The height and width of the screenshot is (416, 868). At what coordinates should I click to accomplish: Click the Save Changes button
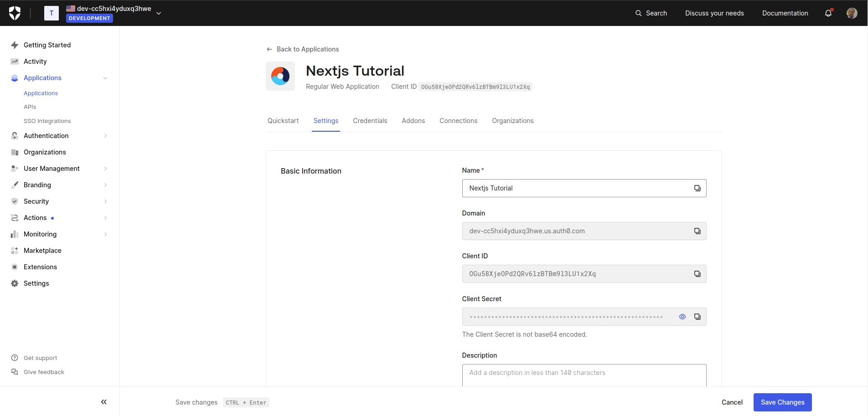[782, 402]
